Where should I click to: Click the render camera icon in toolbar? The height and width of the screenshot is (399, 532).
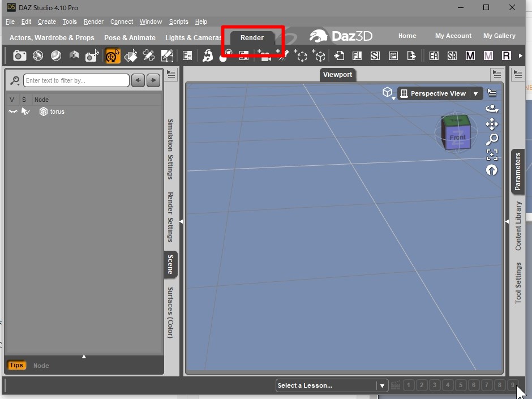pyautogui.click(x=19, y=55)
